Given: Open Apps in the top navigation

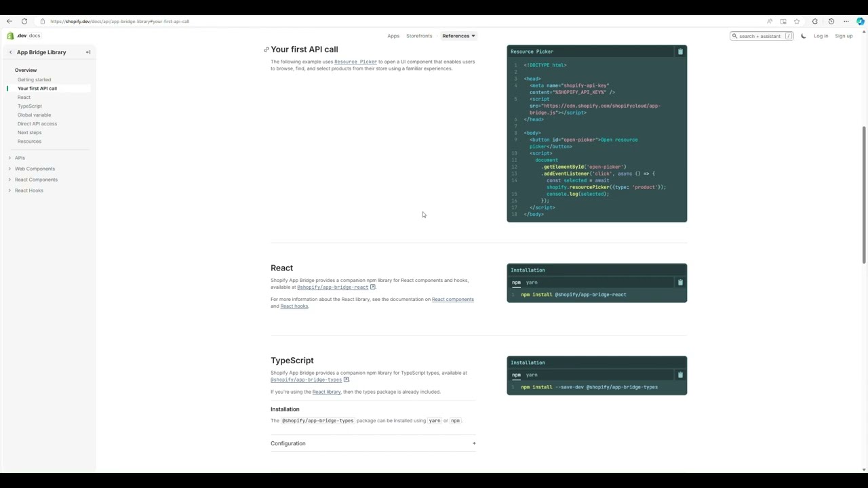Looking at the screenshot, I should point(393,36).
